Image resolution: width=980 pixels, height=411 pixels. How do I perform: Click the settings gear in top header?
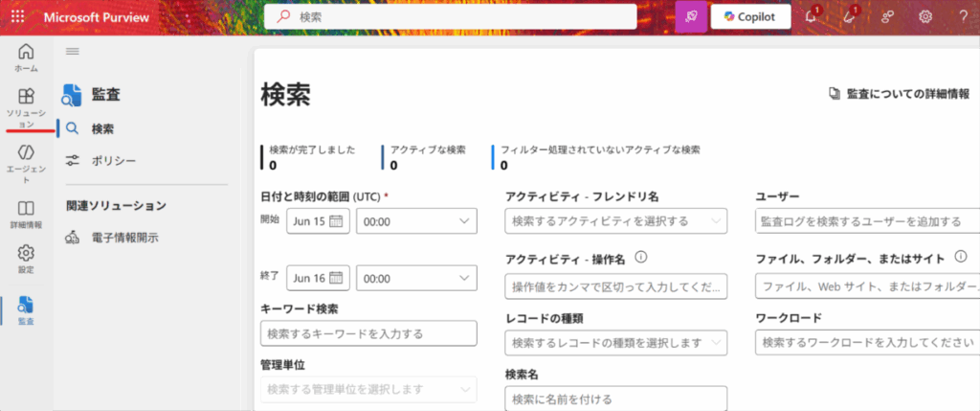[925, 16]
